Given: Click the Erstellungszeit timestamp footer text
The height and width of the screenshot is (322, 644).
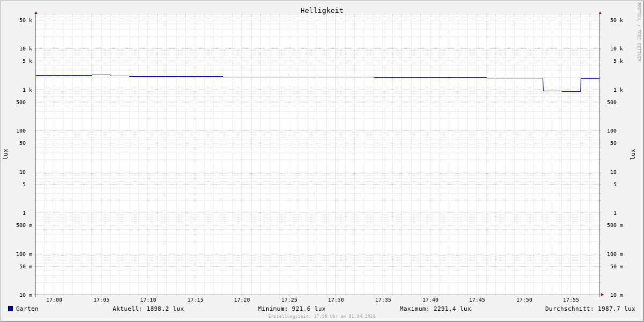Looking at the screenshot, I should pos(322,317).
